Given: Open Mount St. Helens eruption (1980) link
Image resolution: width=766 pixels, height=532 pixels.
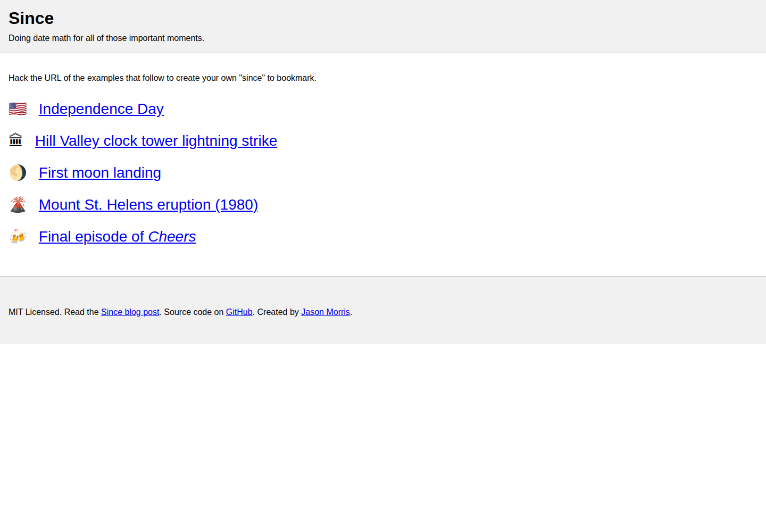Looking at the screenshot, I should tap(148, 205).
